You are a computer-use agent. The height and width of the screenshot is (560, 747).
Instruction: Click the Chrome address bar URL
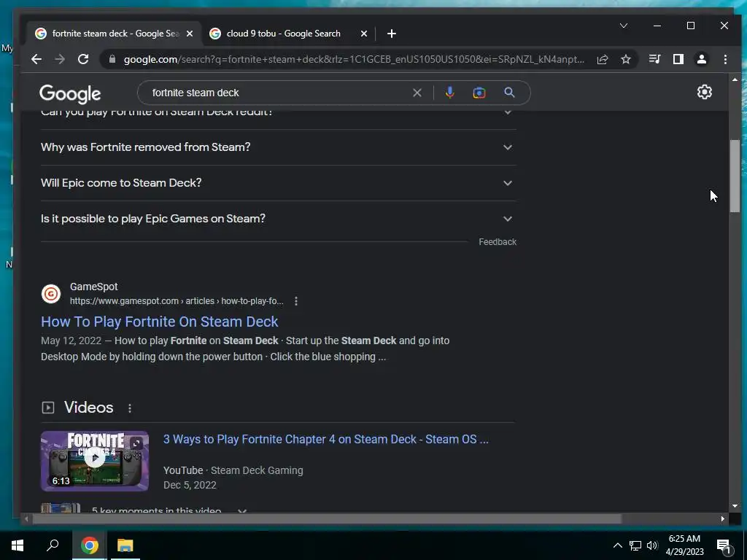[x=354, y=60]
